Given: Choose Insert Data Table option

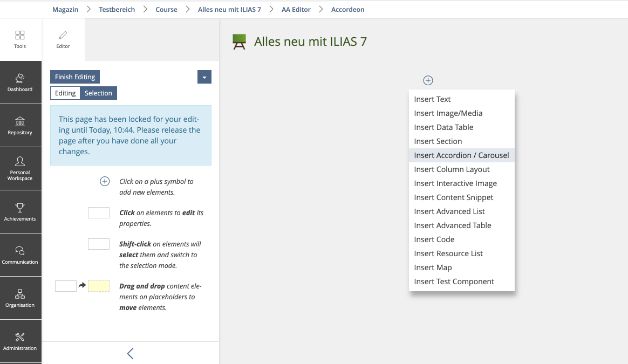Looking at the screenshot, I should [443, 127].
